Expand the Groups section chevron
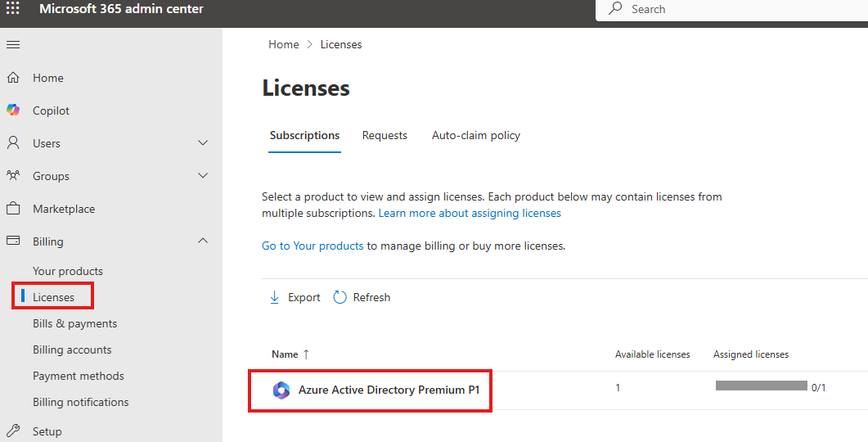 tap(203, 176)
